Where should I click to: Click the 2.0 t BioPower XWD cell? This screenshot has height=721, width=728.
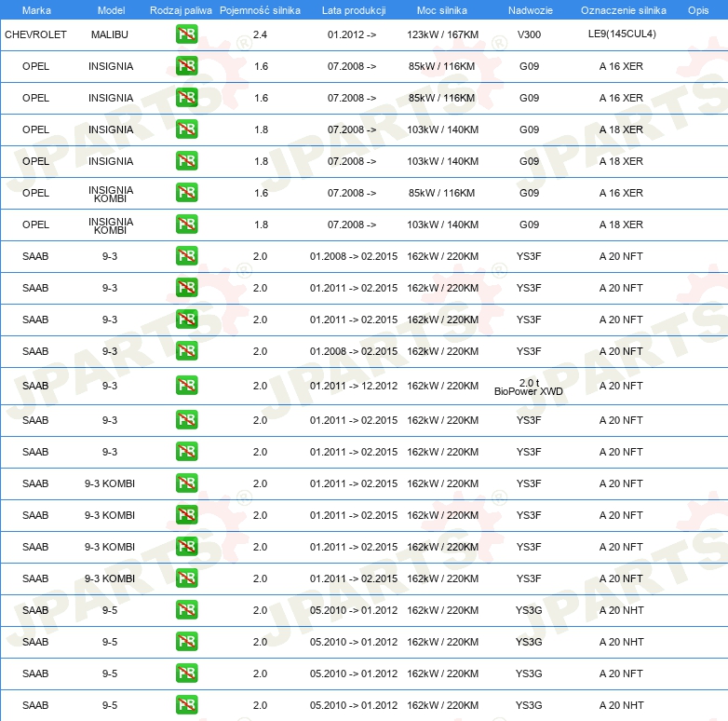pos(529,386)
